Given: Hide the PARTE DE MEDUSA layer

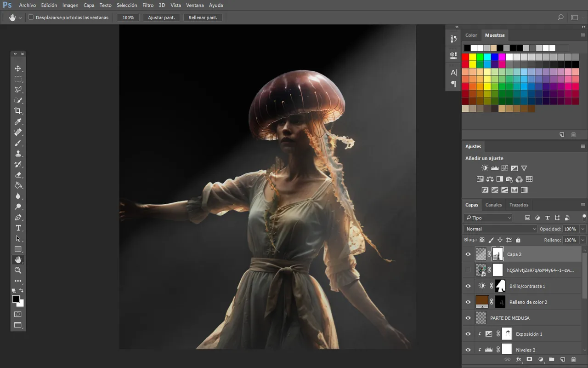Looking at the screenshot, I should pyautogui.click(x=468, y=318).
